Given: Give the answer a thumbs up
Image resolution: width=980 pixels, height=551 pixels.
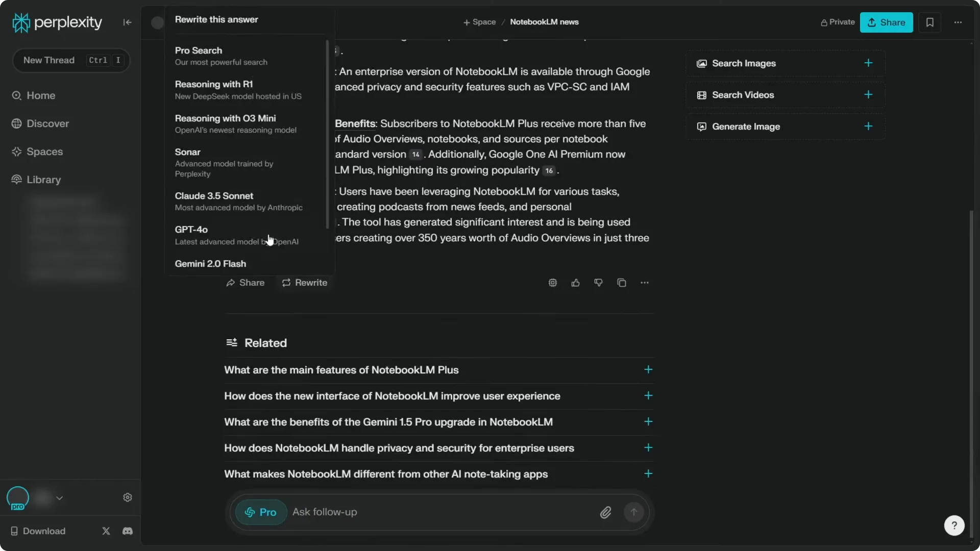Looking at the screenshot, I should 575,283.
